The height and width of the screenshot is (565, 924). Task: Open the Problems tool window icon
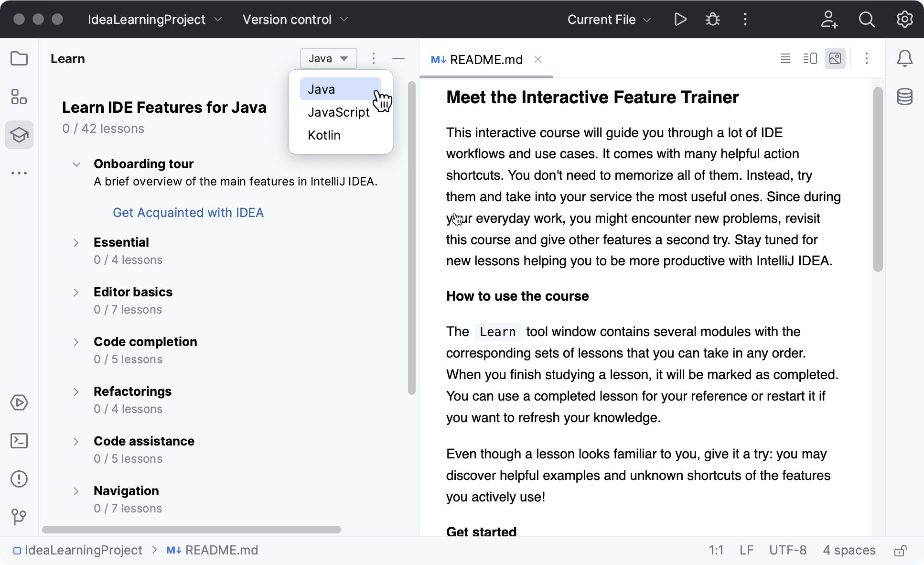[x=19, y=479]
